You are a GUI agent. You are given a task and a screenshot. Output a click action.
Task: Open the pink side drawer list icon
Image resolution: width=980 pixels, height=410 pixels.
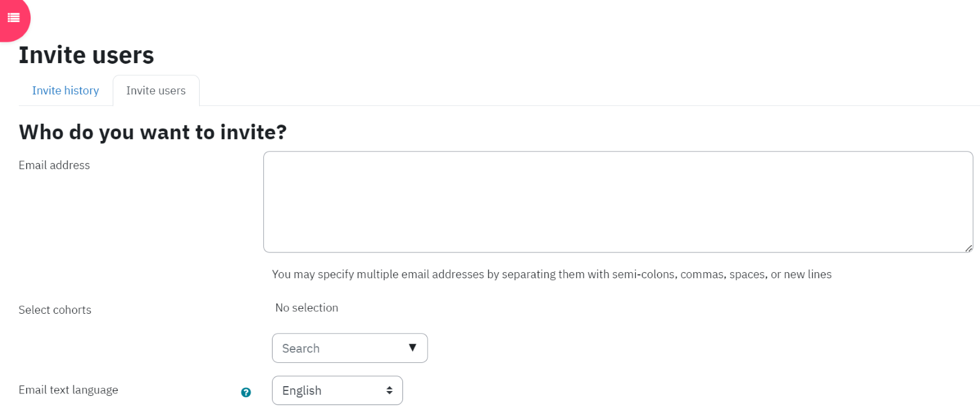(13, 18)
